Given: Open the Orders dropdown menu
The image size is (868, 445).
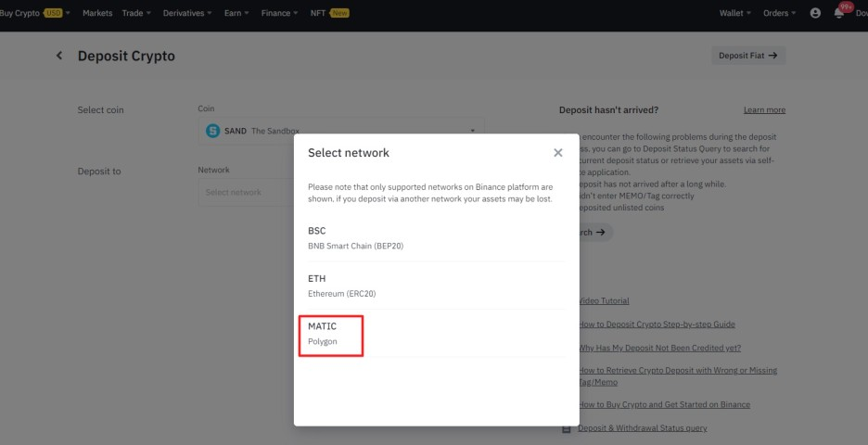Looking at the screenshot, I should 779,13.
